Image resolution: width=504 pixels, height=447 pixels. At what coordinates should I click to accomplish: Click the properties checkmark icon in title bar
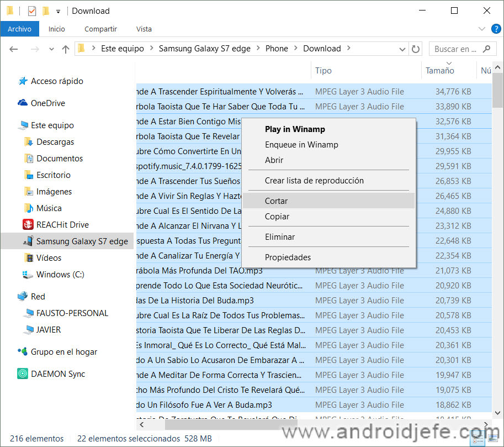(31, 10)
